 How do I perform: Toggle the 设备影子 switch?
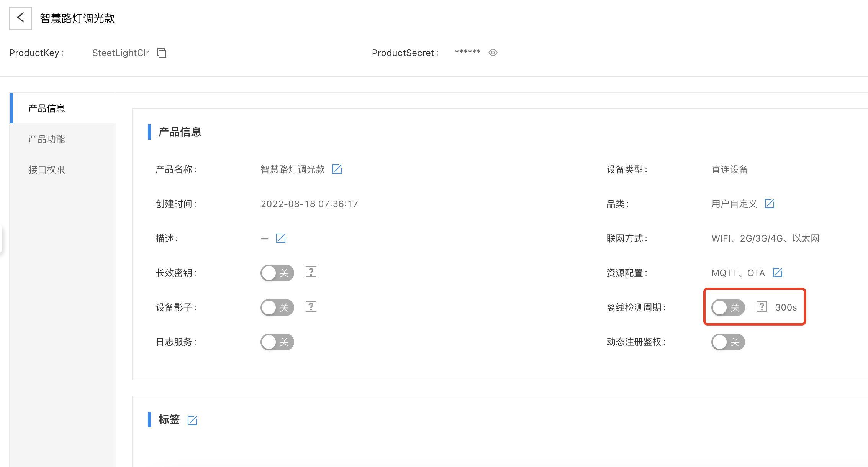277,307
